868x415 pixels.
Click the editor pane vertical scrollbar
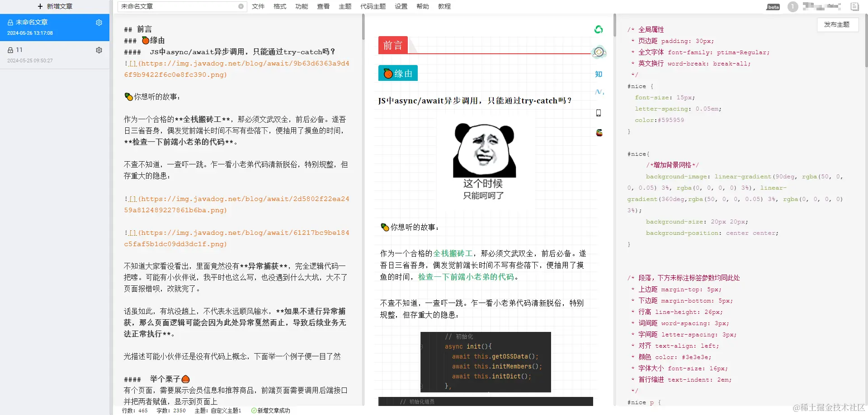point(363,27)
